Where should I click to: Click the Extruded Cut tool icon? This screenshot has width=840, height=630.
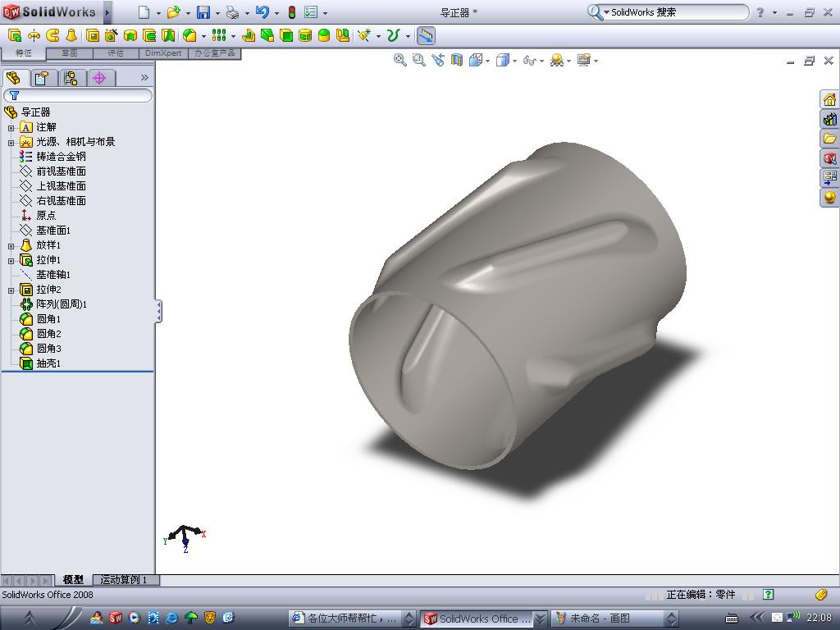click(93, 36)
